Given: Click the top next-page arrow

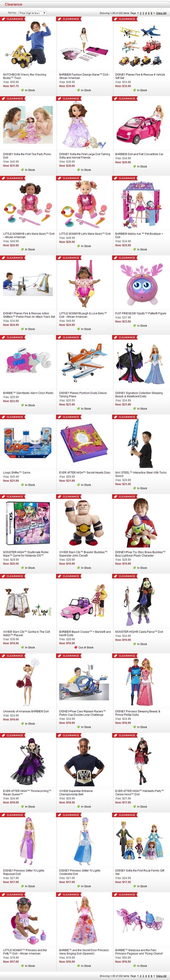Looking at the screenshot, I should click(x=154, y=13).
